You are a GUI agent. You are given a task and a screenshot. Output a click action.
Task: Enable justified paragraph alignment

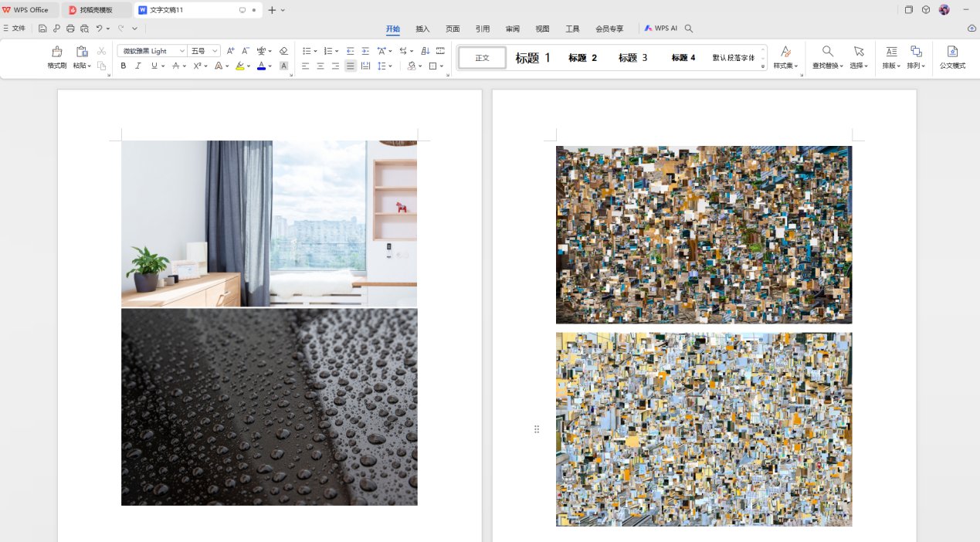[351, 66]
